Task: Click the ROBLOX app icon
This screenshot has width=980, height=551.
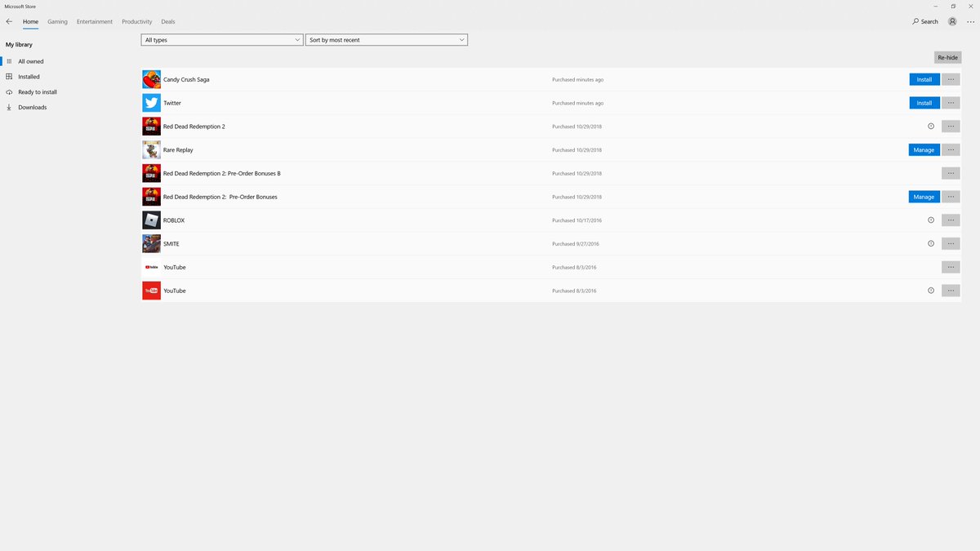Action: point(151,220)
